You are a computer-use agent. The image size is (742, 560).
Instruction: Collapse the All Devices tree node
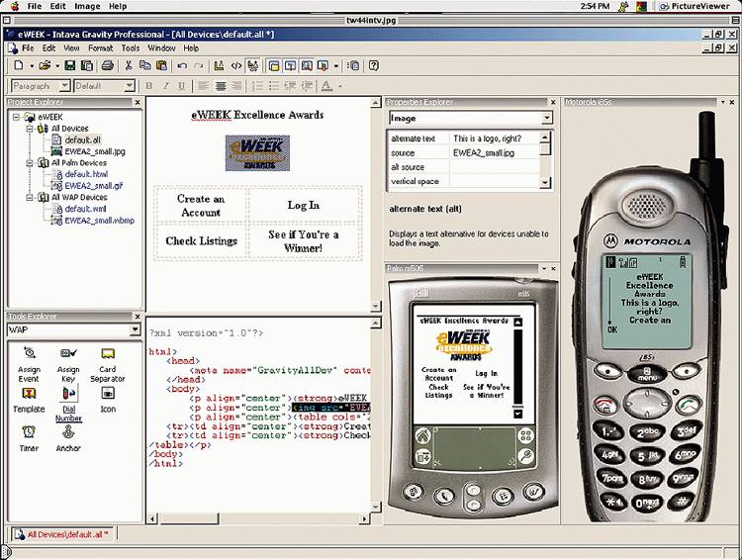click(x=30, y=129)
